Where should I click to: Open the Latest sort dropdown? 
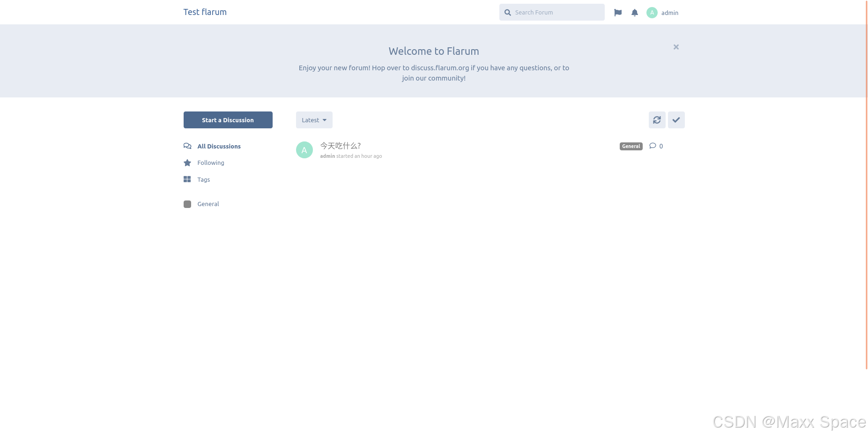pos(314,120)
